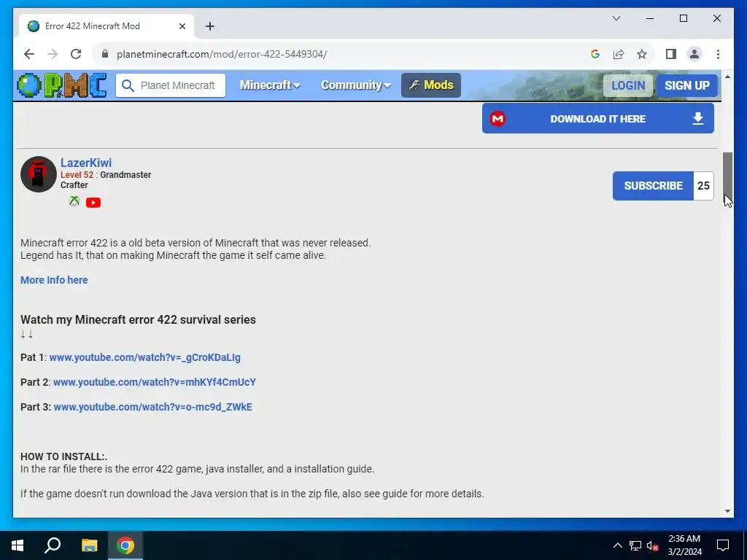This screenshot has height=560, width=747.
Task: Open File Explorer from taskbar
Action: point(89,545)
